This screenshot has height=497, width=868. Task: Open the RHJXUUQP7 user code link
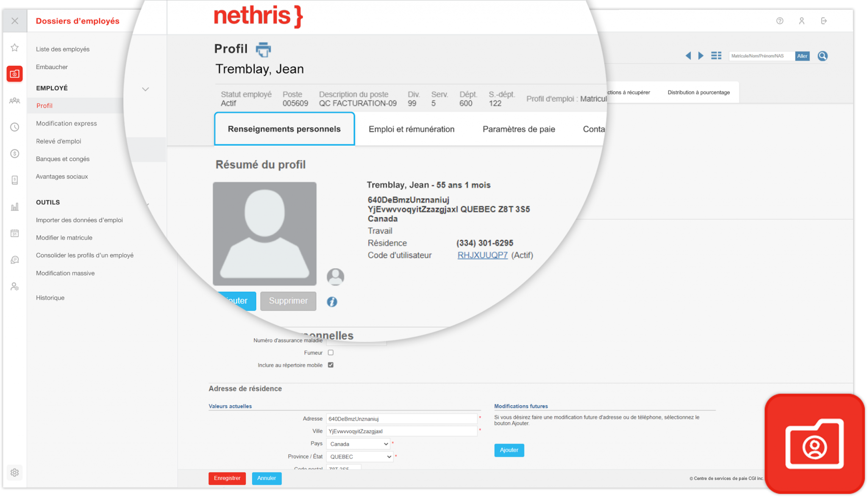point(482,255)
